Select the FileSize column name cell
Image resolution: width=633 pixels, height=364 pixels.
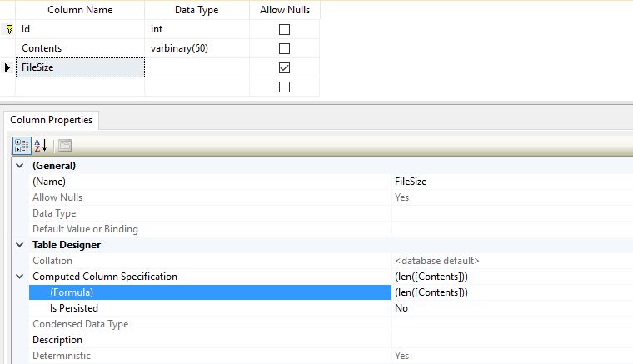coord(80,67)
